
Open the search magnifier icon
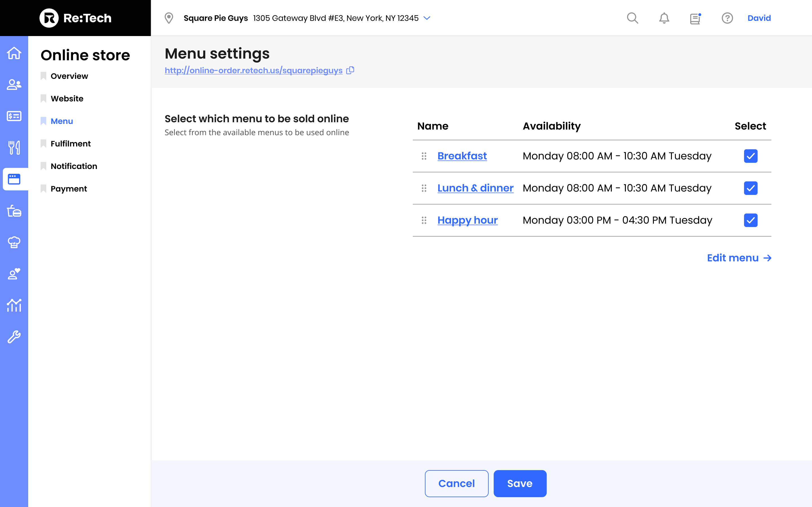coord(632,18)
